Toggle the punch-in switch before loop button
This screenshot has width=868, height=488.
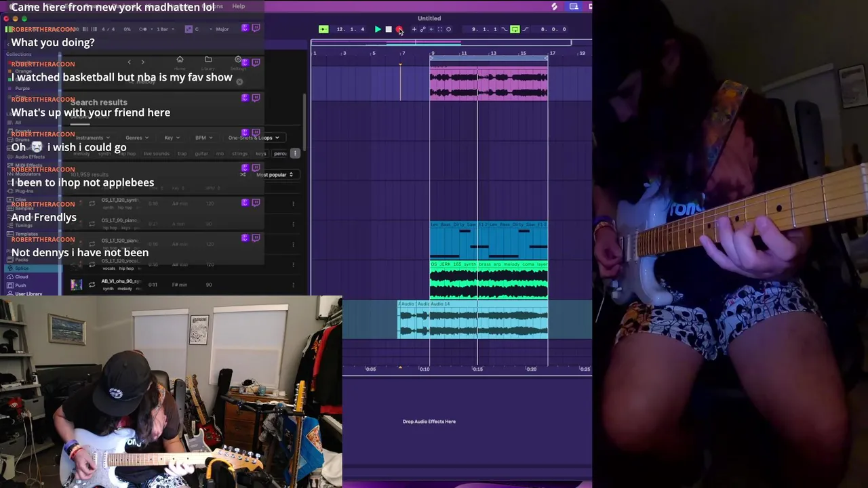pyautogui.click(x=504, y=29)
